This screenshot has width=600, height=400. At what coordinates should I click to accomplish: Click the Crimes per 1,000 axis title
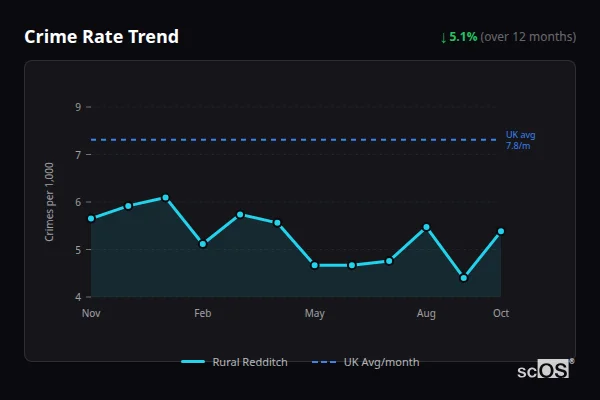50,203
